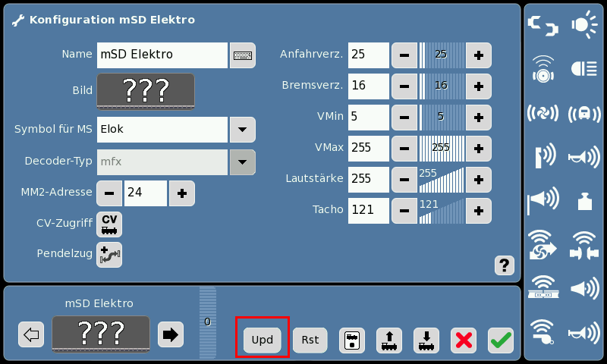Click the locomotive upload arrow icon
The height and width of the screenshot is (364, 607).
[389, 340]
